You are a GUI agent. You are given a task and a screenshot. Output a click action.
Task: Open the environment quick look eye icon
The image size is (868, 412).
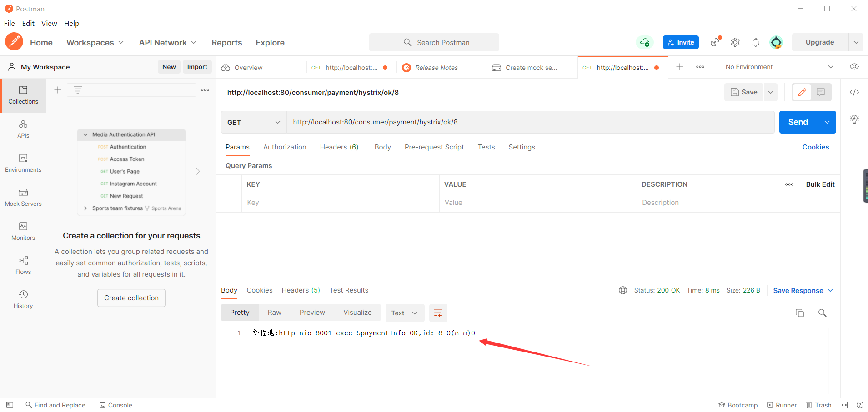[x=854, y=67]
